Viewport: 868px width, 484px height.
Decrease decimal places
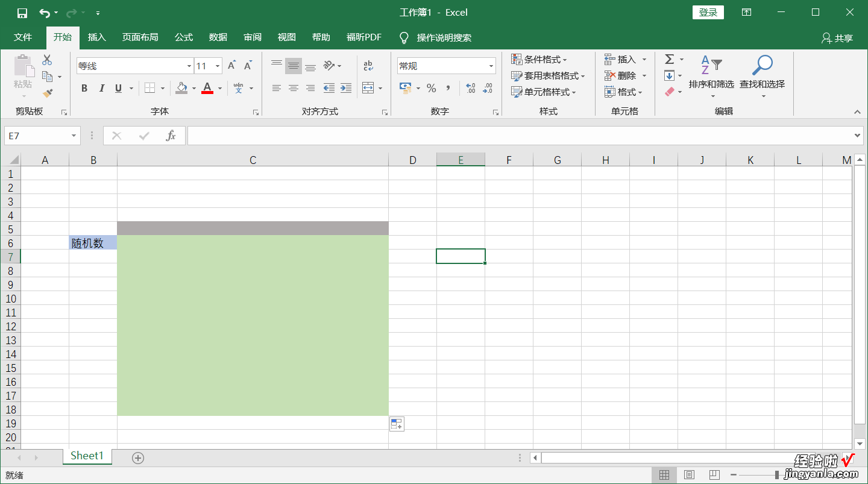click(488, 88)
